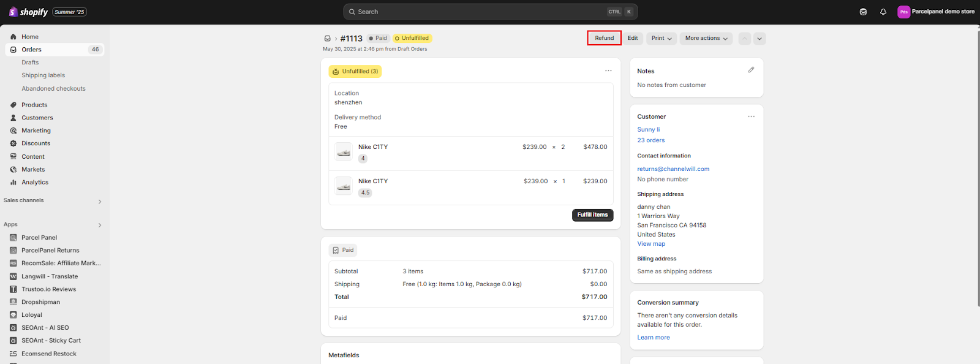
Task: Click the Loloyal app icon
Action: tap(13, 315)
